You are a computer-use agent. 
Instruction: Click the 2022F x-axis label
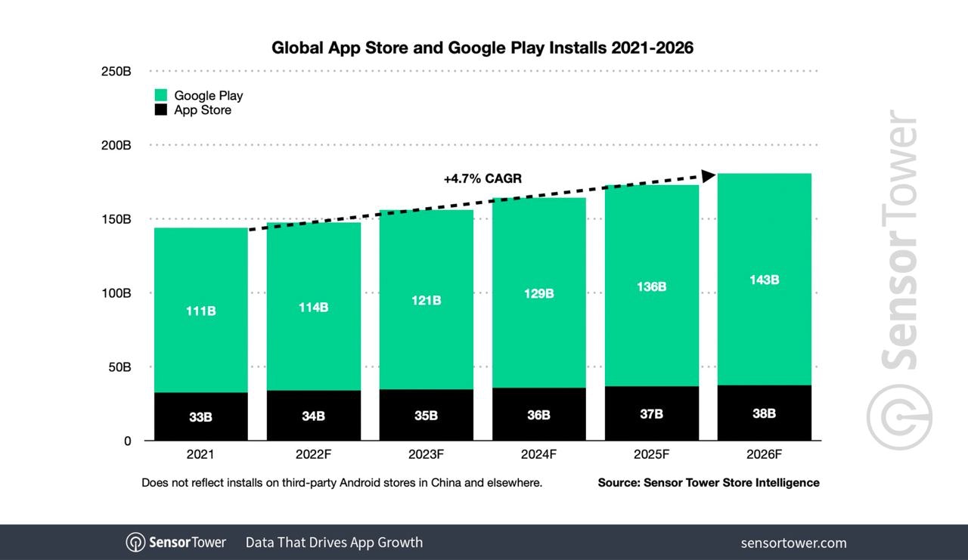click(x=314, y=455)
